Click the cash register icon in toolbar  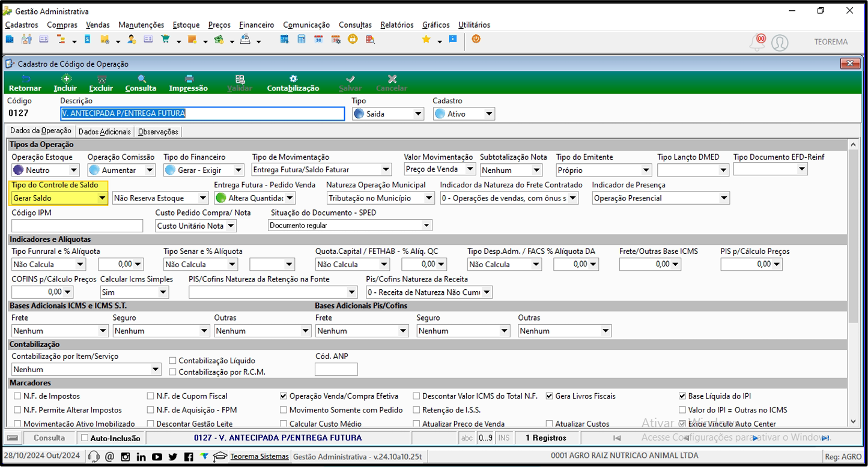pyautogui.click(x=245, y=39)
